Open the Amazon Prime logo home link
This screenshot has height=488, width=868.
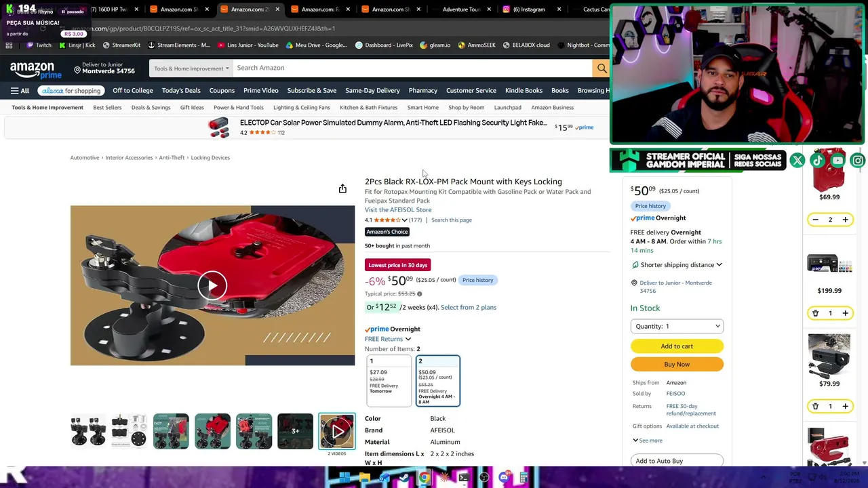[36, 69]
